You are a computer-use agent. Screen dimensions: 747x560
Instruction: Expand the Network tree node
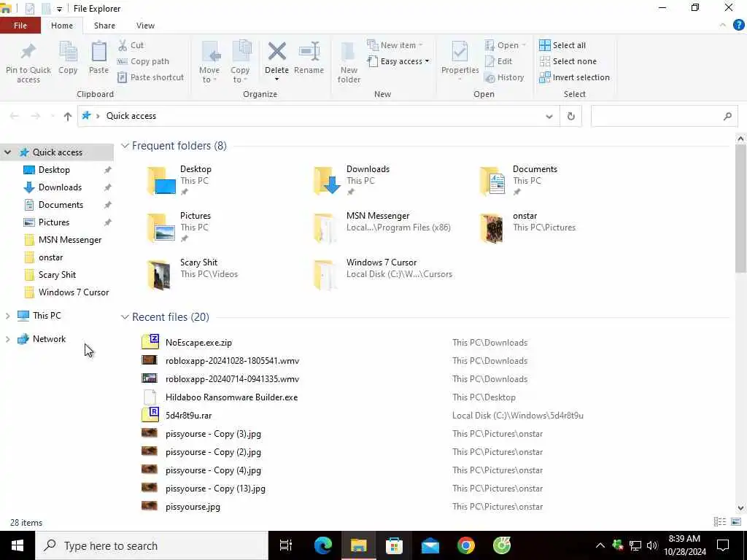point(7,339)
